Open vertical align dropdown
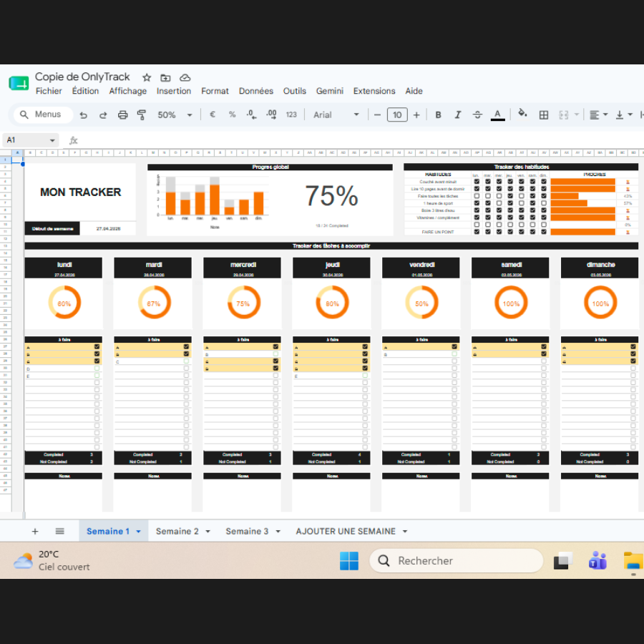 pos(623,115)
